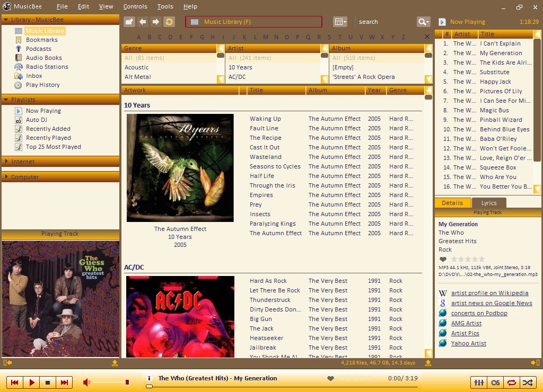The height and width of the screenshot is (392, 543).
Task: Open artist news on Google News link
Action: click(x=492, y=303)
